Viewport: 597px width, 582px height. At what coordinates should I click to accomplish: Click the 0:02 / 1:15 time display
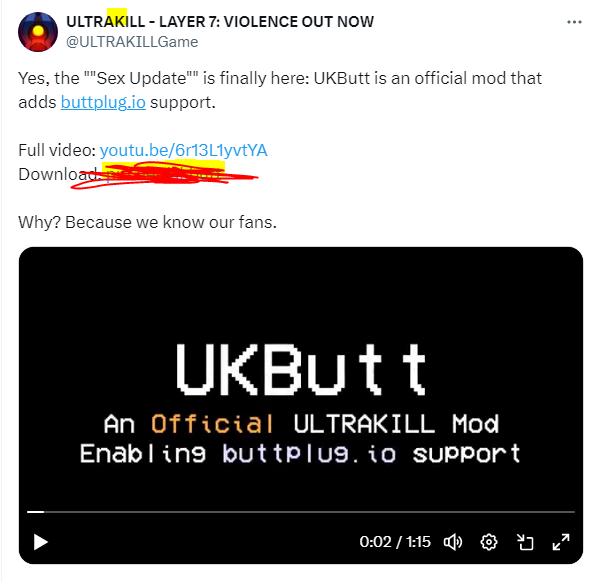click(x=395, y=542)
